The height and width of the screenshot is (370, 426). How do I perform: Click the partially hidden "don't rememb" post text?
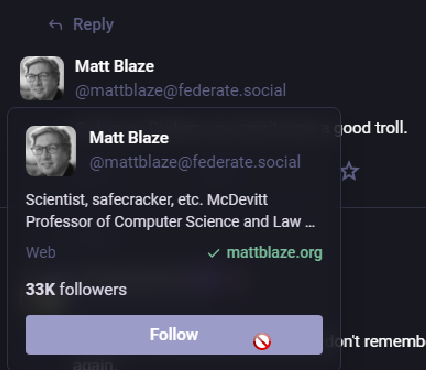(376, 342)
